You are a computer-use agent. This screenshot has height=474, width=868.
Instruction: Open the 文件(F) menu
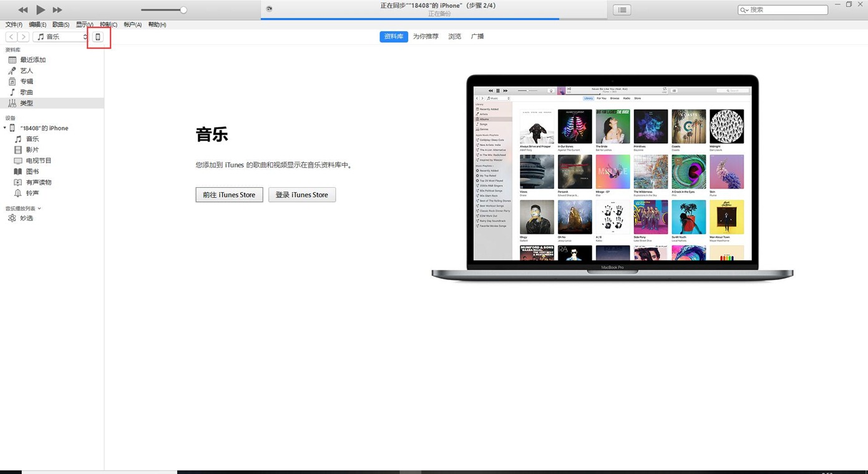click(14, 25)
